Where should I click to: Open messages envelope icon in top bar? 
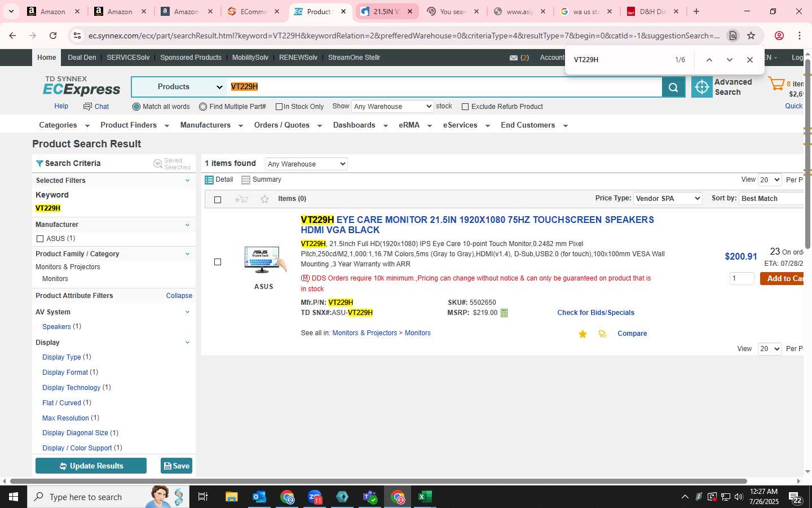tap(514, 58)
